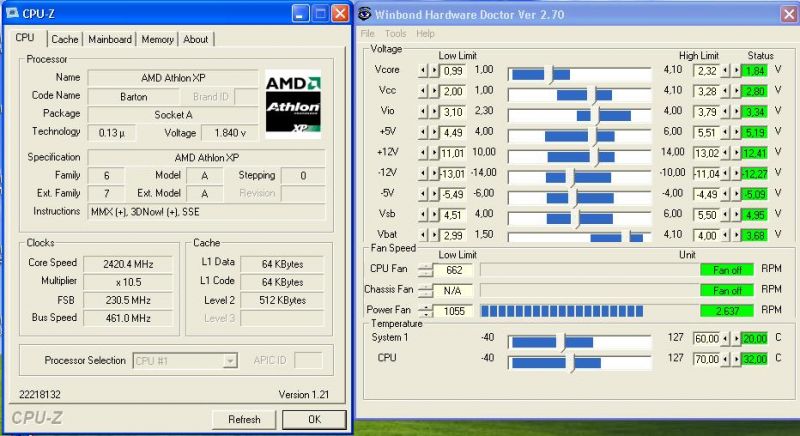The width and height of the screenshot is (800, 436).
Task: Increase the +12V low limit with right arrow
Action: tap(434, 153)
